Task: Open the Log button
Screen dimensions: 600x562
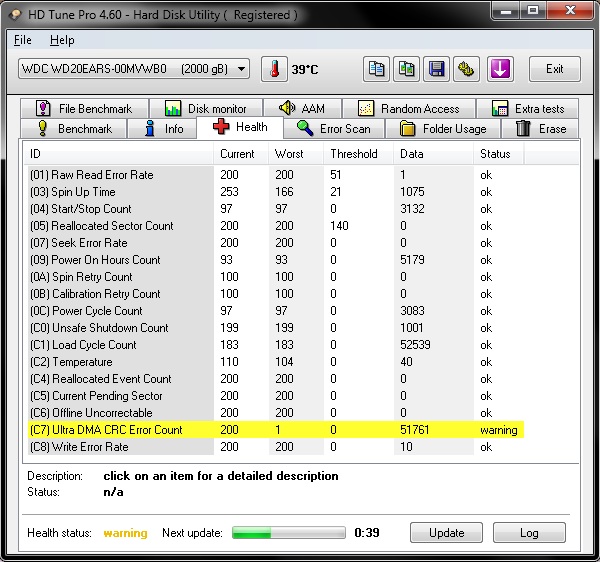Action: [529, 533]
